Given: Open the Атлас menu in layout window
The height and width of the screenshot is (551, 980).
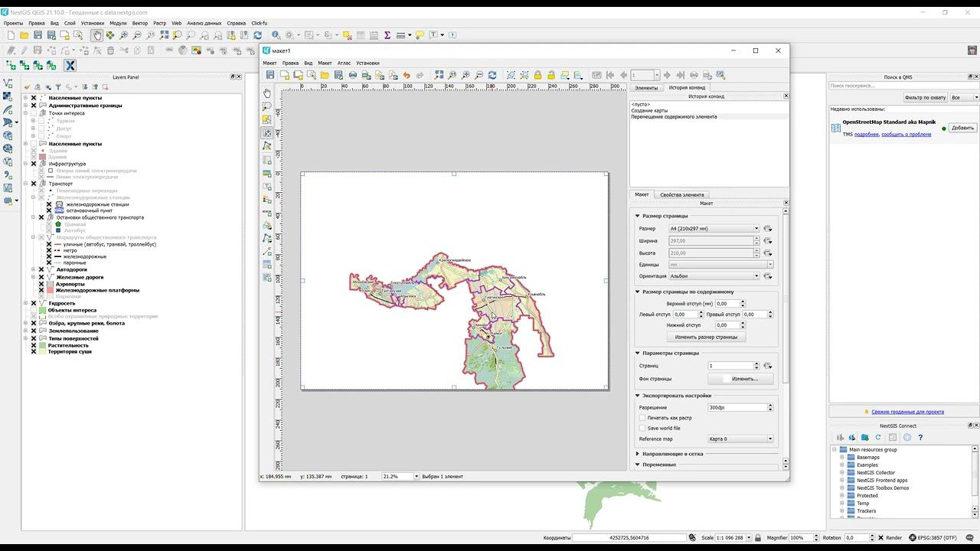Looking at the screenshot, I should pos(343,63).
